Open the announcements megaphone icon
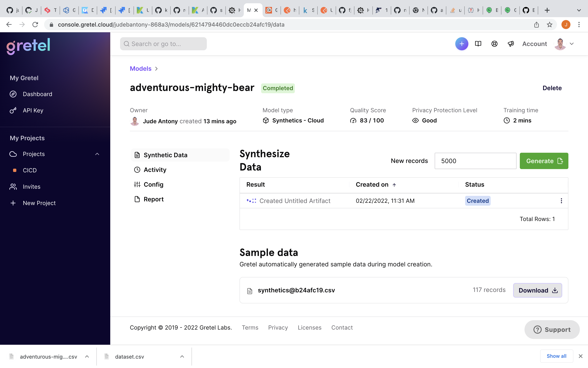Image resolution: width=588 pixels, height=368 pixels. point(511,44)
